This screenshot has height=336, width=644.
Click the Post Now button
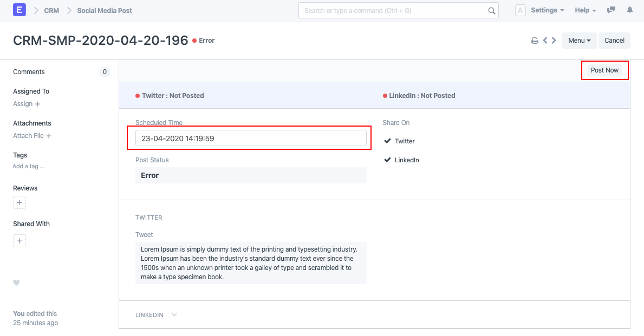(x=604, y=70)
